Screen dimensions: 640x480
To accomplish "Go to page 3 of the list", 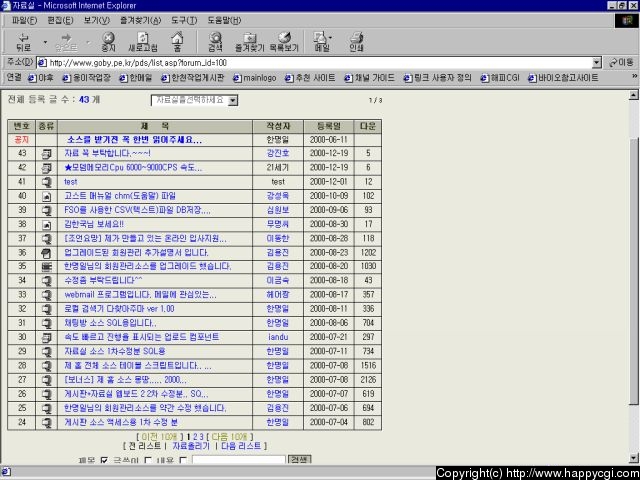I will coord(201,437).
